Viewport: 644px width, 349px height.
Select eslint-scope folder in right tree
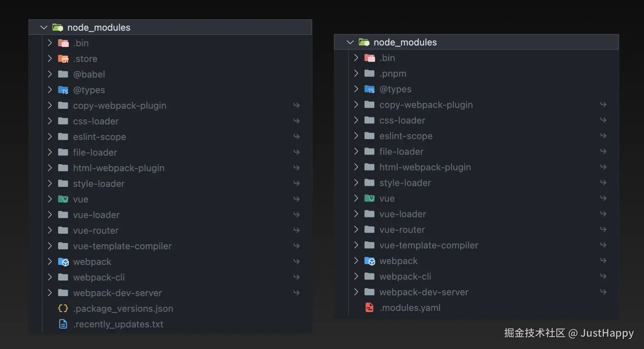point(406,136)
